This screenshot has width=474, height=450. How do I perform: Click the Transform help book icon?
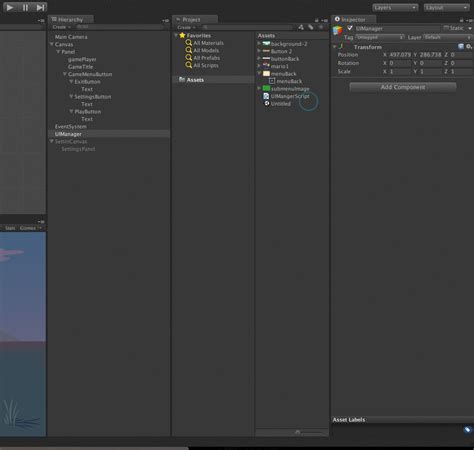pyautogui.click(x=461, y=47)
